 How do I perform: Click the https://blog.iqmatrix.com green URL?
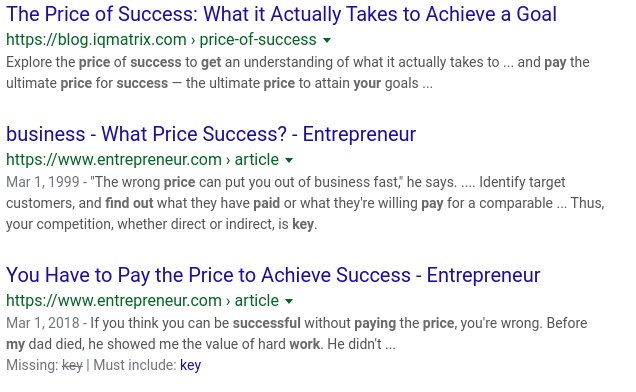96,40
